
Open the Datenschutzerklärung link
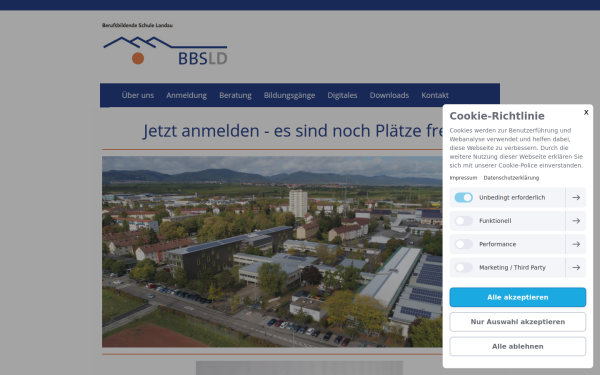click(511, 178)
